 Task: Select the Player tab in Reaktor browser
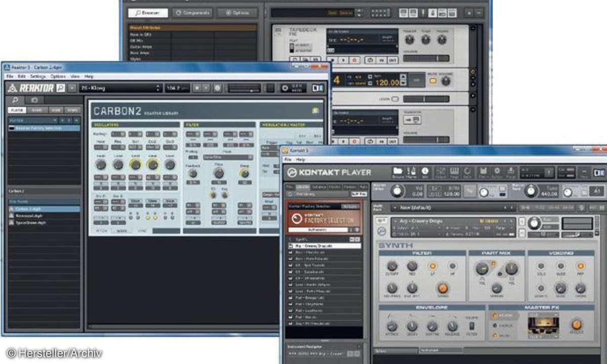(17, 110)
